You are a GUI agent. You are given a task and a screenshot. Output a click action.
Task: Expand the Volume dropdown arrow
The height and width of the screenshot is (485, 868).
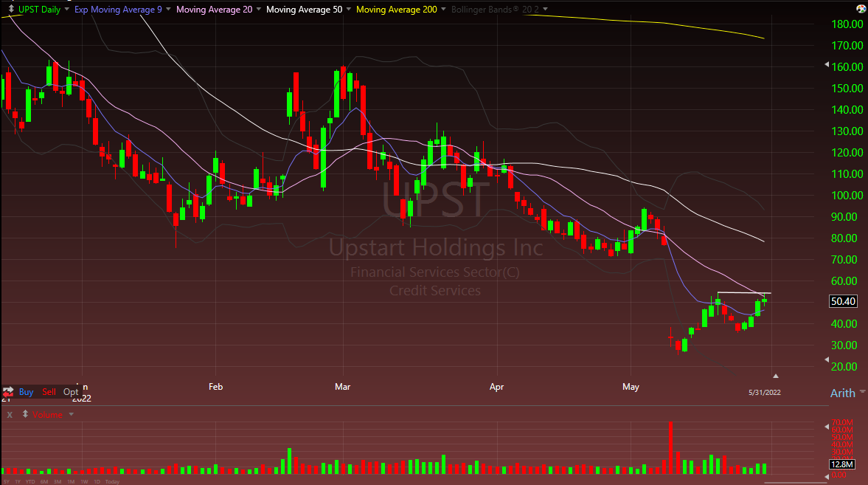(x=71, y=414)
